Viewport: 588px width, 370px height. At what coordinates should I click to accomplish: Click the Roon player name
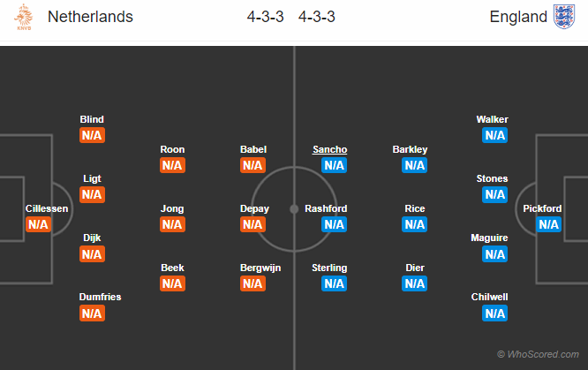[172, 149]
